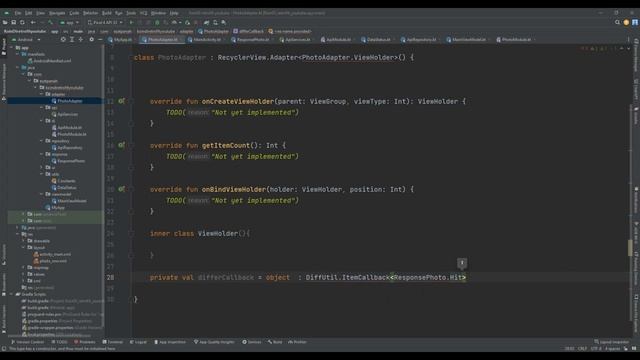Open the Problems tool window

pos(84,342)
